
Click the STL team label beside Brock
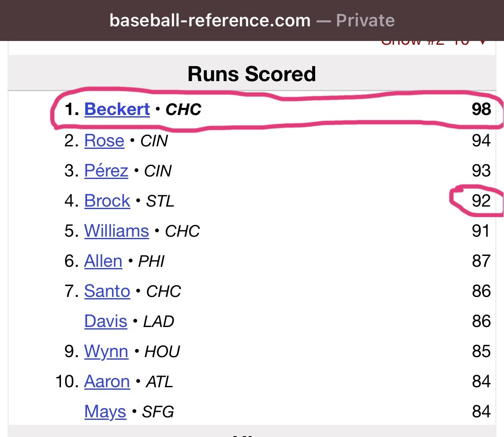point(160,202)
